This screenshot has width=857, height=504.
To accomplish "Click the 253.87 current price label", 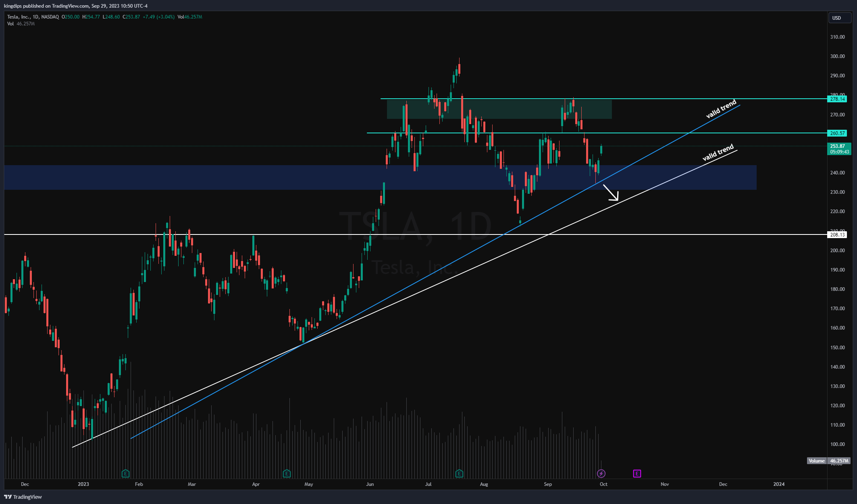I will coord(839,149).
